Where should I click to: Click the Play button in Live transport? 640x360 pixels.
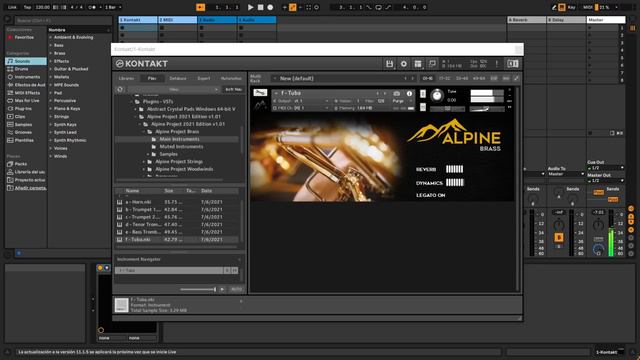click(x=250, y=7)
